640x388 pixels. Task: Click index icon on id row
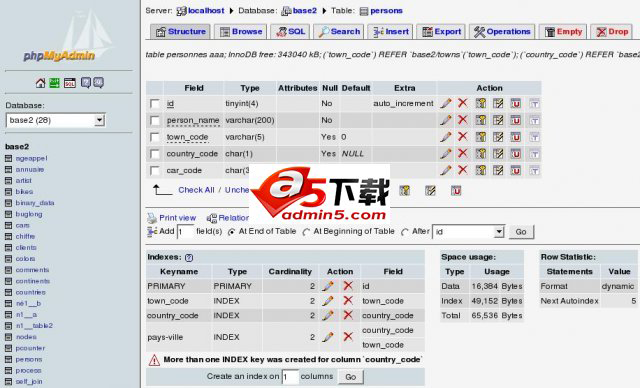pyautogui.click(x=498, y=103)
